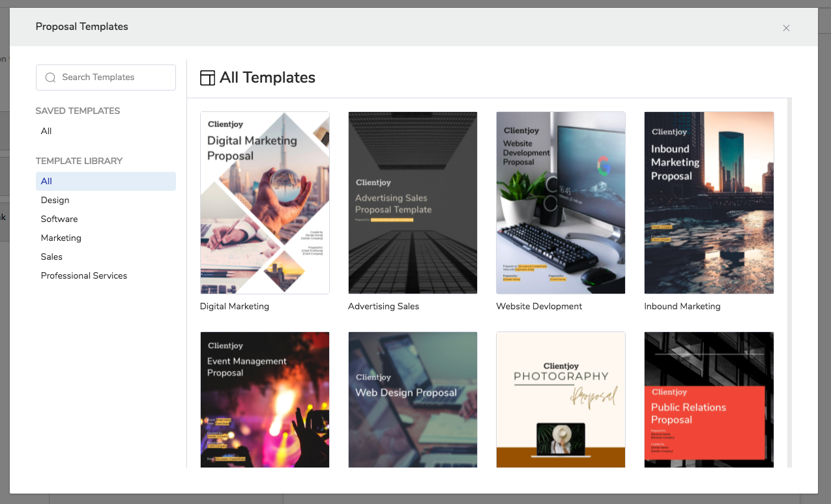Click the 'SAVED TEMPLATES' section label
The width and height of the screenshot is (831, 504).
coord(78,111)
